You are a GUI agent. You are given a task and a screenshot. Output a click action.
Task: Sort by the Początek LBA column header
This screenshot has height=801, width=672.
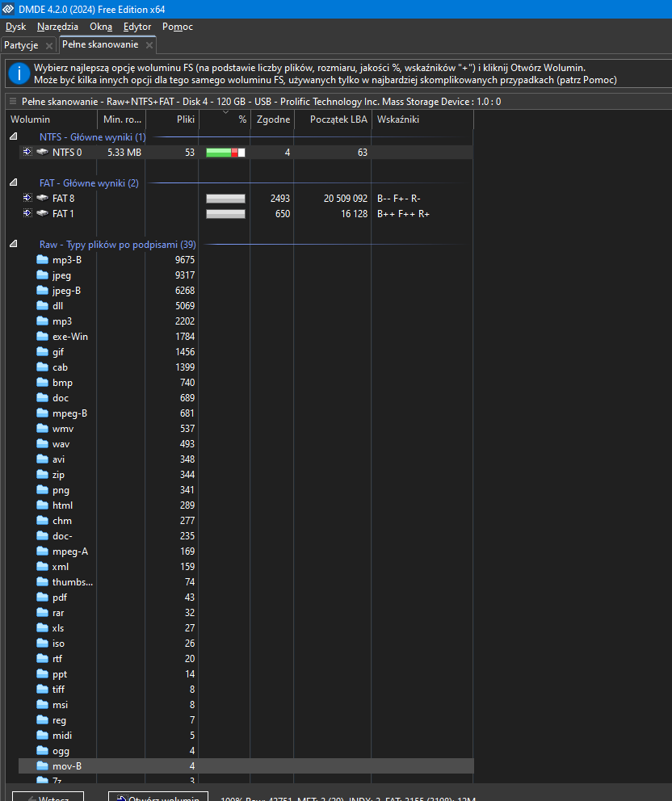(x=334, y=119)
